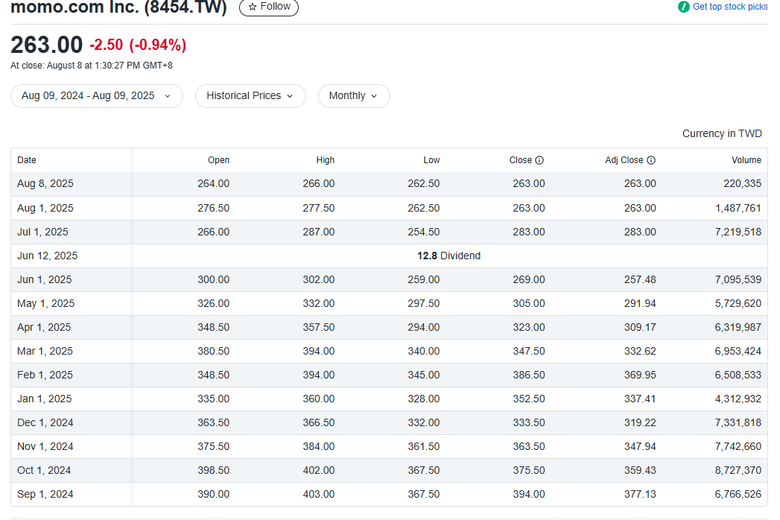Image resolution: width=780 pixels, height=520 pixels.
Task: Click the Date column header
Action: click(x=27, y=160)
